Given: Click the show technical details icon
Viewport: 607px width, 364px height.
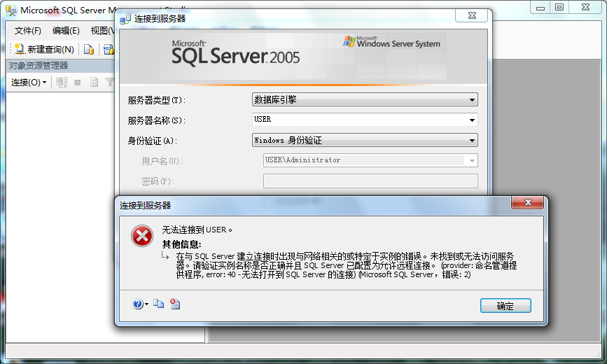Looking at the screenshot, I should tap(175, 304).
